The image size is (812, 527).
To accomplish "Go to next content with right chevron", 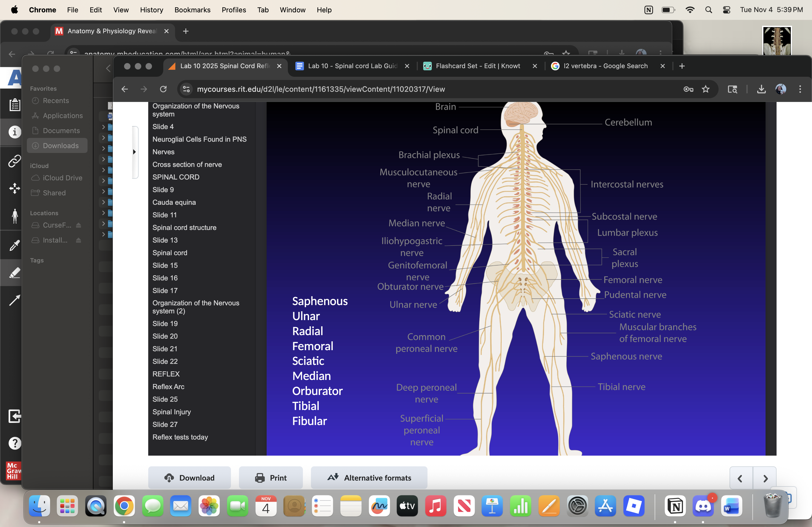I will pos(765,478).
